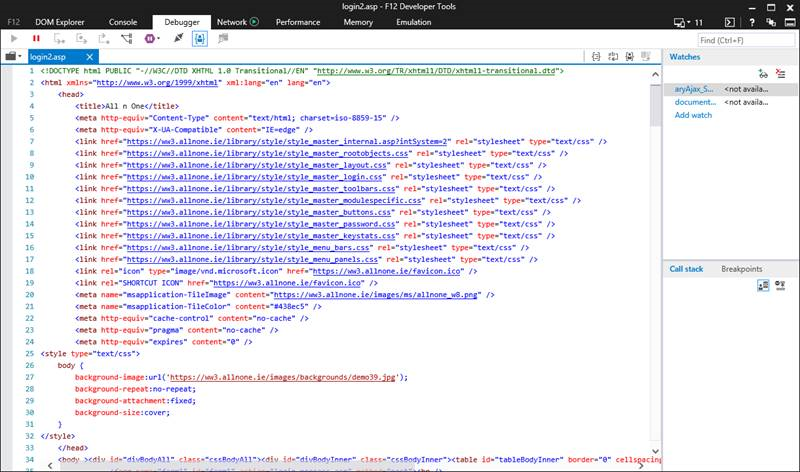Click the Add watch link
Viewport: 800px width, 472px height.
(693, 115)
